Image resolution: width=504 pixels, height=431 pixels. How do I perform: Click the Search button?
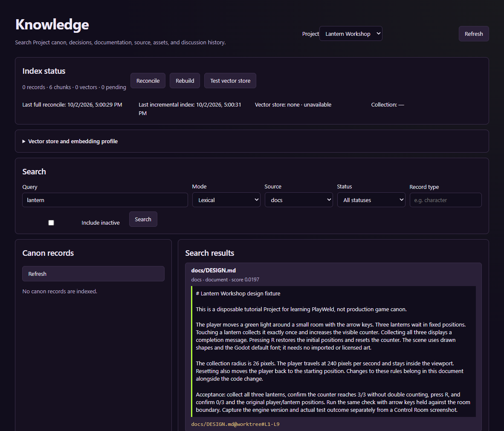[143, 219]
